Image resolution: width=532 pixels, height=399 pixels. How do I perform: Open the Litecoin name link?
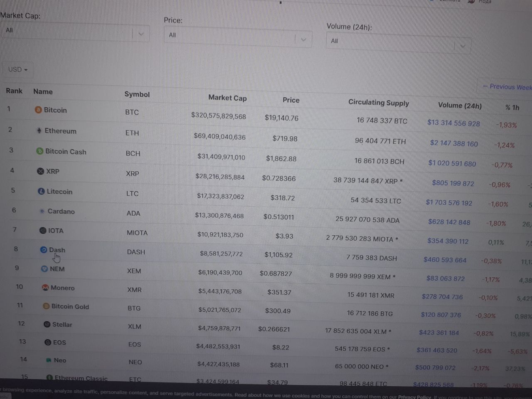point(59,192)
